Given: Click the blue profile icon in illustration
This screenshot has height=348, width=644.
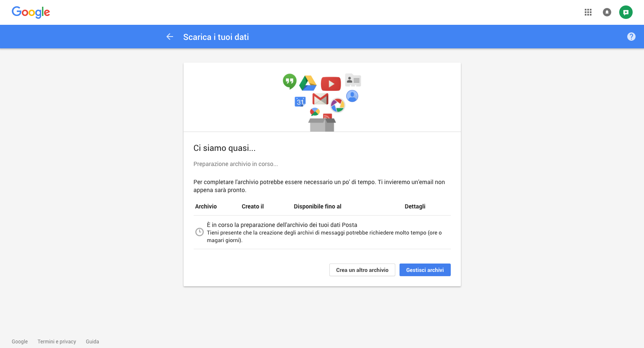Looking at the screenshot, I should point(352,96).
